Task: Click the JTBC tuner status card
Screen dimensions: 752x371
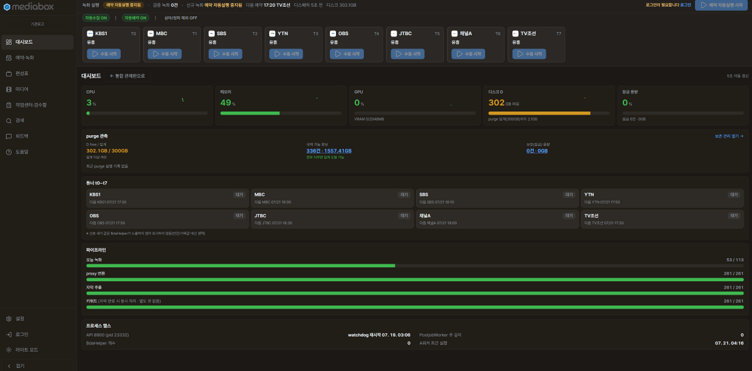Action: pyautogui.click(x=332, y=219)
